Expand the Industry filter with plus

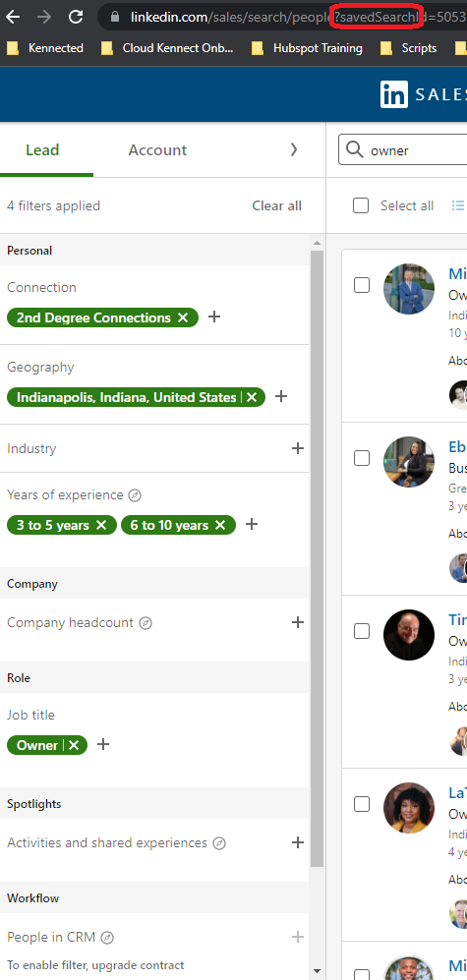298,448
